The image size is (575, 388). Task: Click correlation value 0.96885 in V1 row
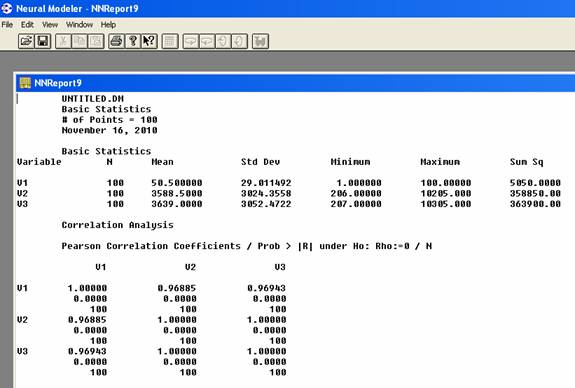click(177, 288)
